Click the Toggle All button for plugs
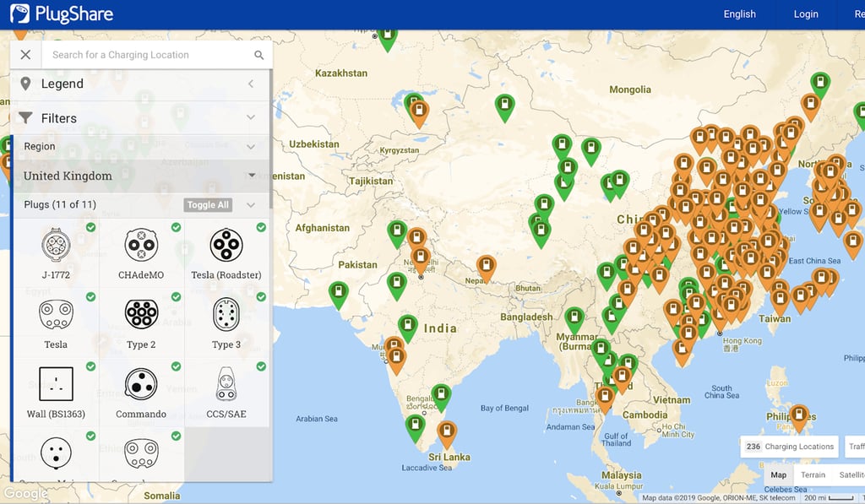This screenshot has width=865, height=504. tap(209, 204)
